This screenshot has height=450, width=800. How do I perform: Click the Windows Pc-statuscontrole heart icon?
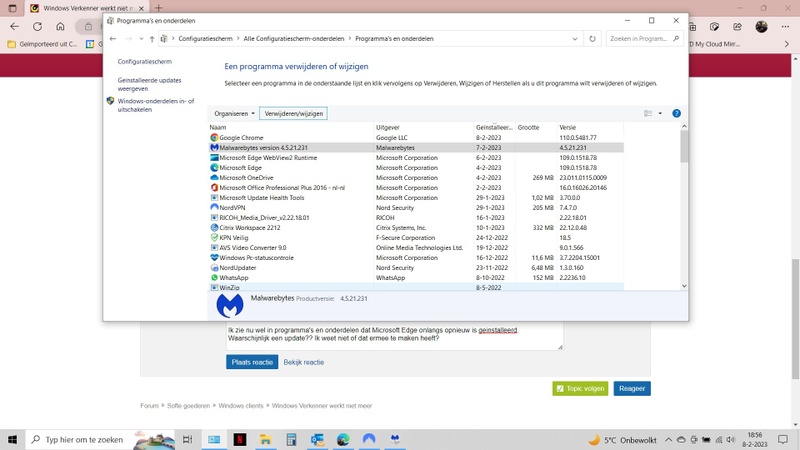[x=214, y=258]
